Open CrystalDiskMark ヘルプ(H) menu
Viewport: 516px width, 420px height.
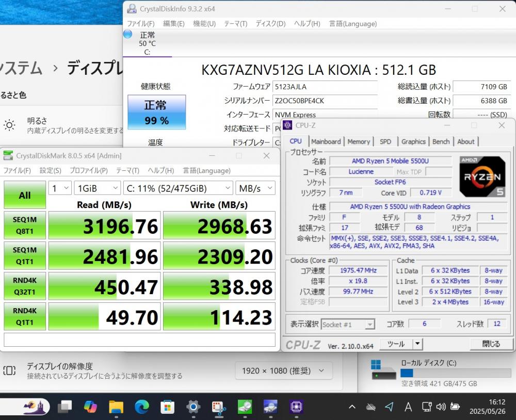pyautogui.click(x=160, y=170)
